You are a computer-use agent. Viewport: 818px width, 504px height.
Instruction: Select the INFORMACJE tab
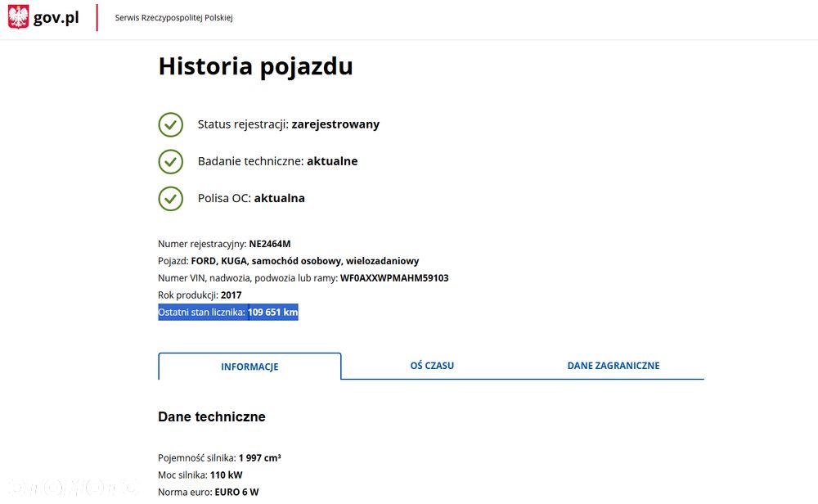[249, 367]
